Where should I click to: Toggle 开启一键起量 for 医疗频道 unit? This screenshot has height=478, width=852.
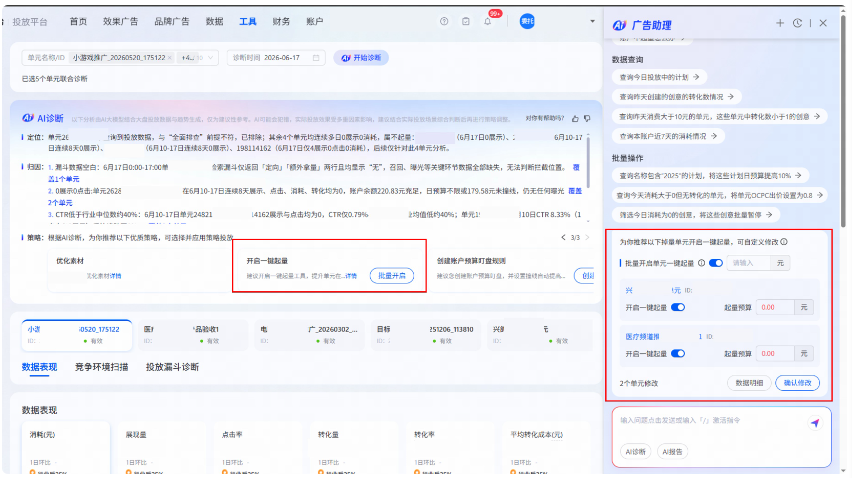(x=678, y=354)
